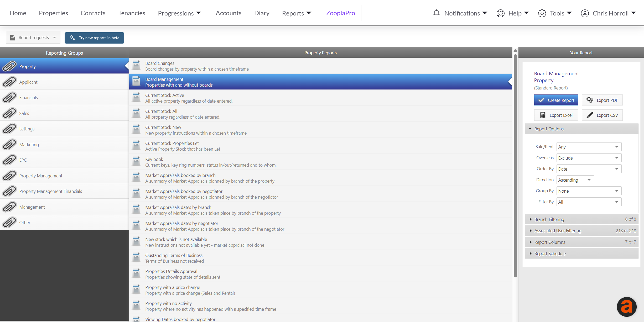Click the report icon for Board Changes
The width and height of the screenshot is (644, 322).
136,66
